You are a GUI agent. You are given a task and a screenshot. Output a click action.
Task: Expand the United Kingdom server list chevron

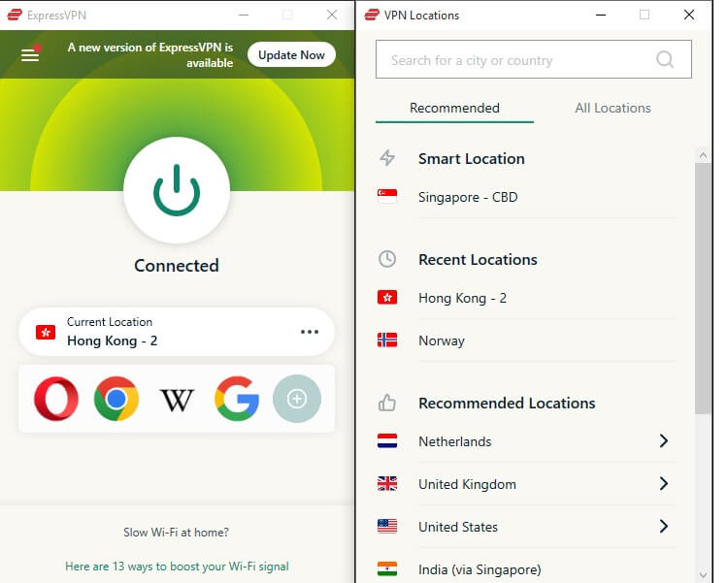[x=664, y=484]
